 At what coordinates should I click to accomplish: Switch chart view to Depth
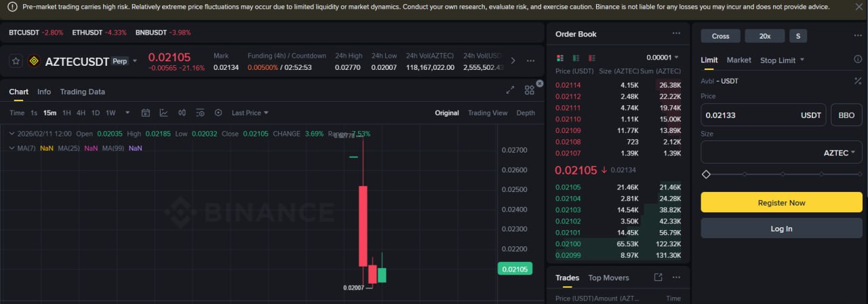526,113
